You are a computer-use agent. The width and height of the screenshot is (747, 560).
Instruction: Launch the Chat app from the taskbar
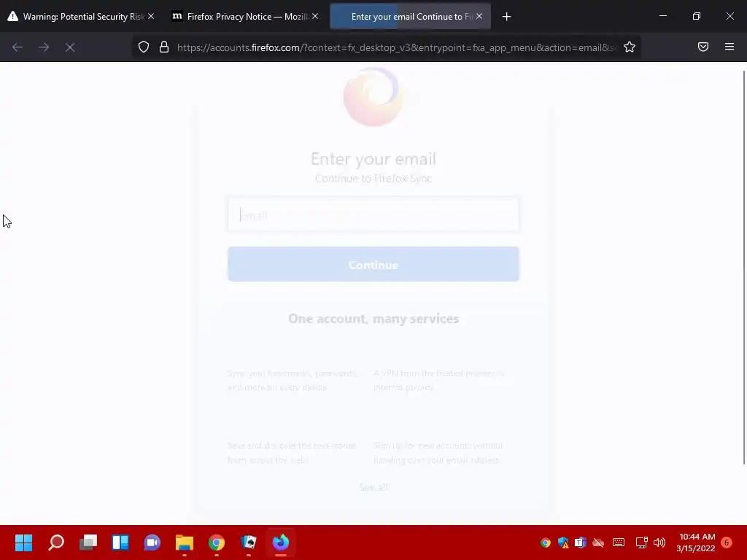click(x=152, y=542)
